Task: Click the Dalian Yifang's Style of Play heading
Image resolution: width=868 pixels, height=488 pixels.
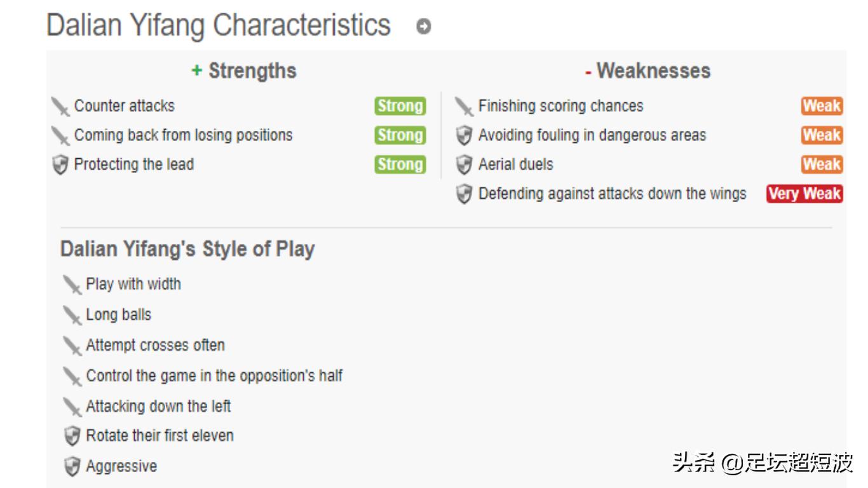Action: (187, 249)
